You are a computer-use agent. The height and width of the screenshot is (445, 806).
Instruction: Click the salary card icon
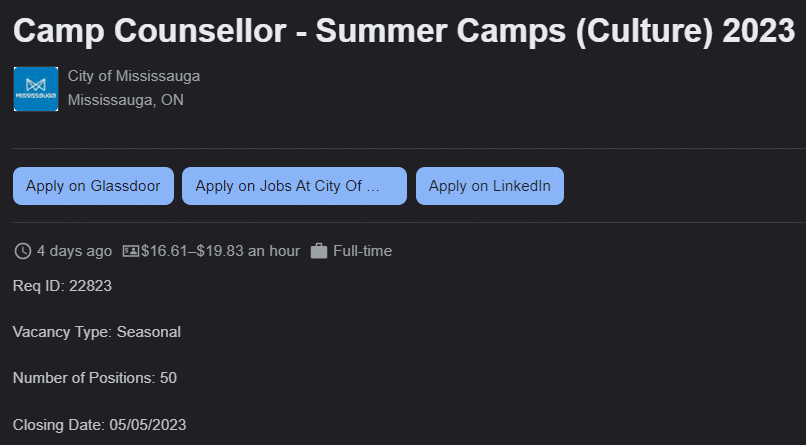coord(131,251)
